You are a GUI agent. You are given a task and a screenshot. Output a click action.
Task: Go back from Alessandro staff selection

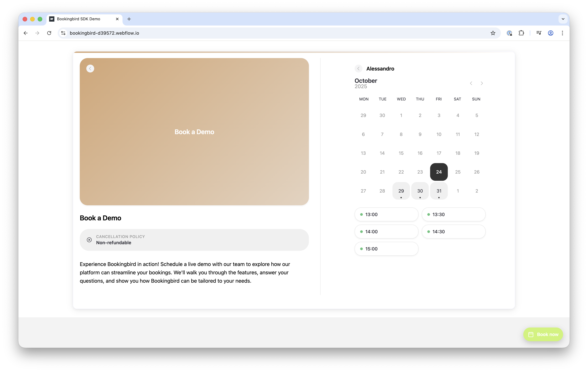point(358,69)
